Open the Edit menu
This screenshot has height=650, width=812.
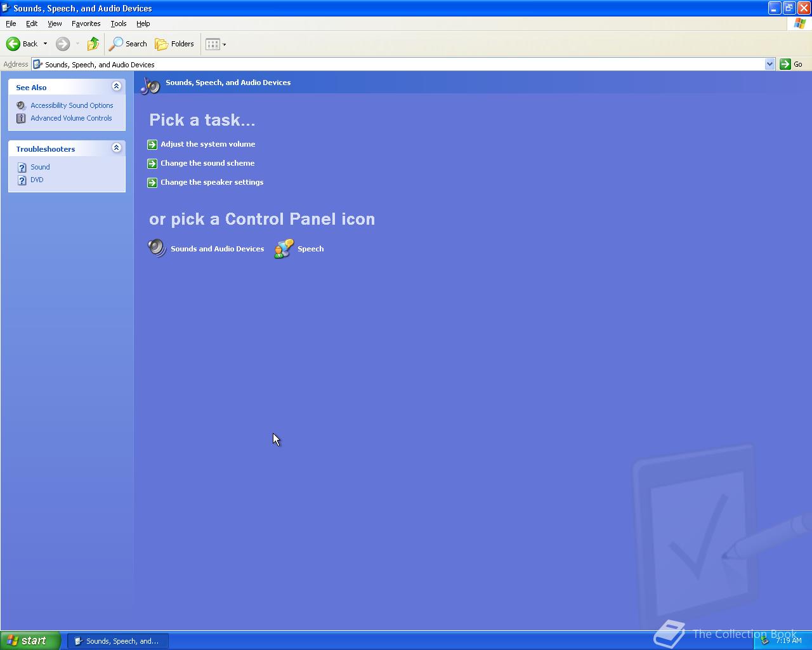[x=32, y=23]
